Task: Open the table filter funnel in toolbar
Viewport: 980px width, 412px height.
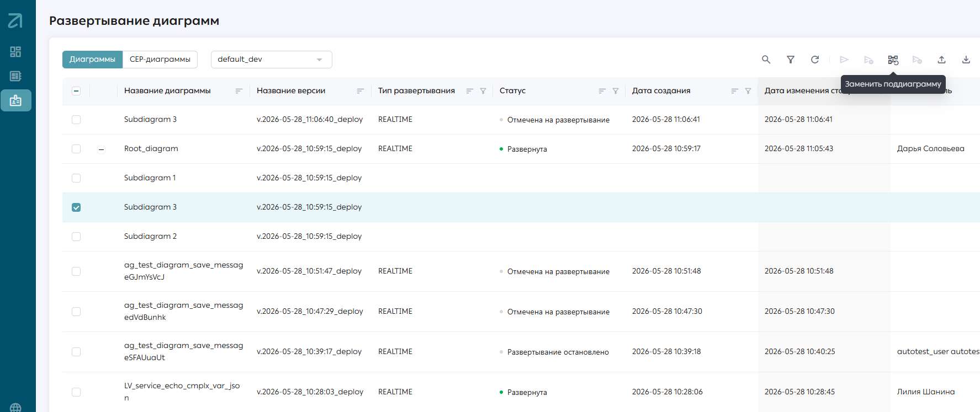Action: tap(791, 60)
